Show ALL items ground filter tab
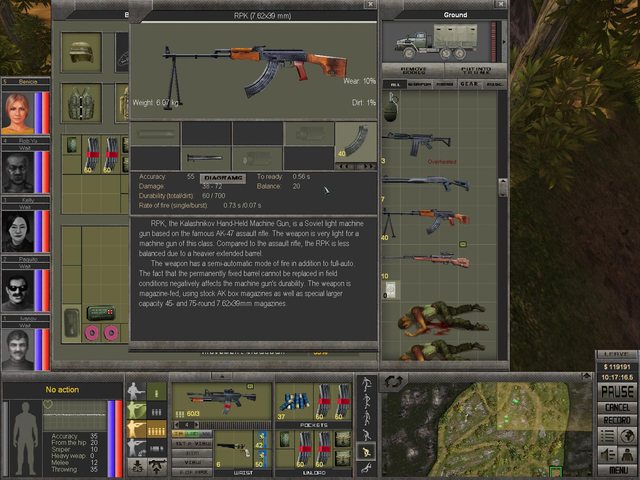 [395, 84]
